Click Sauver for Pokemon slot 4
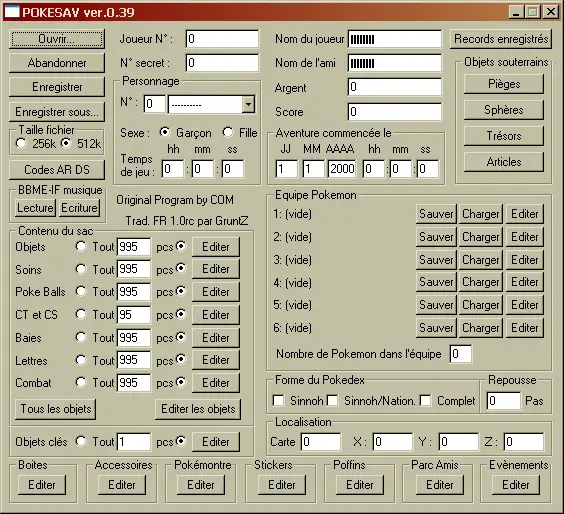The image size is (564, 514). (x=436, y=282)
